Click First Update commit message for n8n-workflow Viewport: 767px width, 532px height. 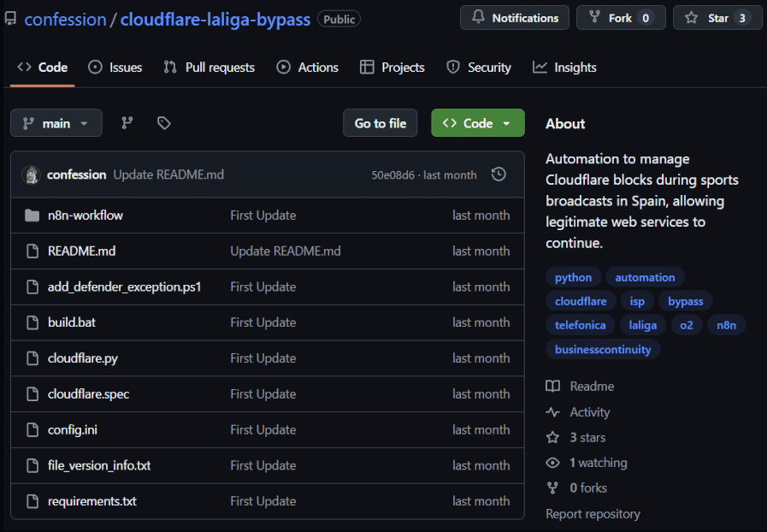[x=263, y=216]
